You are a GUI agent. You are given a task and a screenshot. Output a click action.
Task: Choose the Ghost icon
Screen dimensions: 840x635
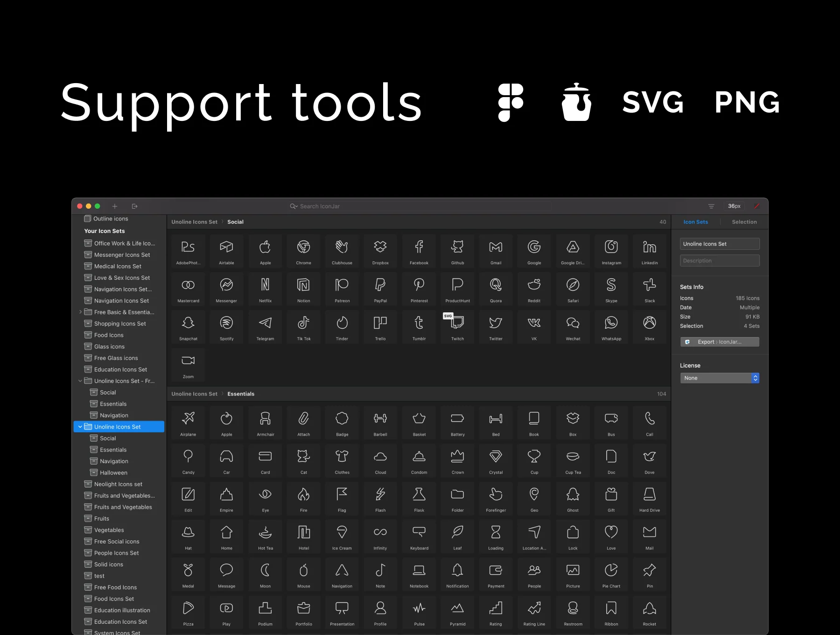tap(573, 498)
